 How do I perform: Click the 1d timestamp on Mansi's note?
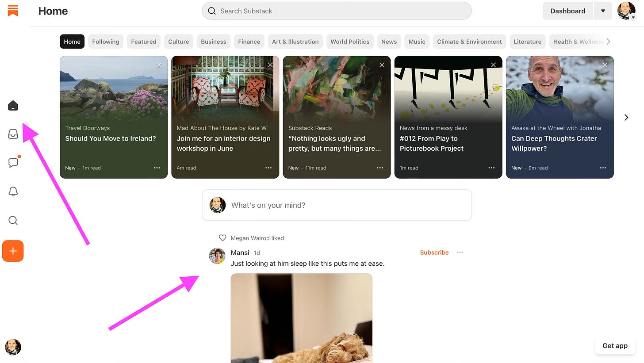click(257, 253)
